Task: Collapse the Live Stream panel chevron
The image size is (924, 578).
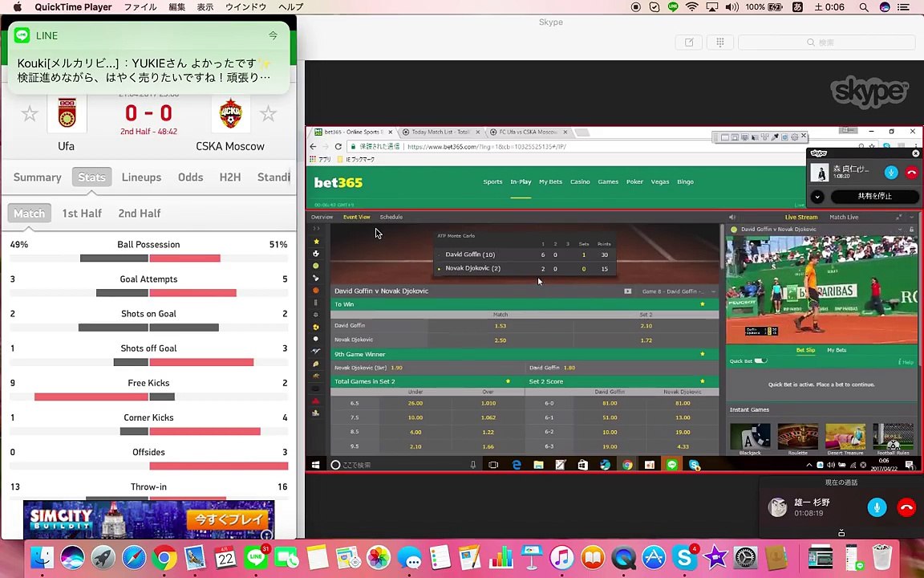Action: tap(912, 217)
